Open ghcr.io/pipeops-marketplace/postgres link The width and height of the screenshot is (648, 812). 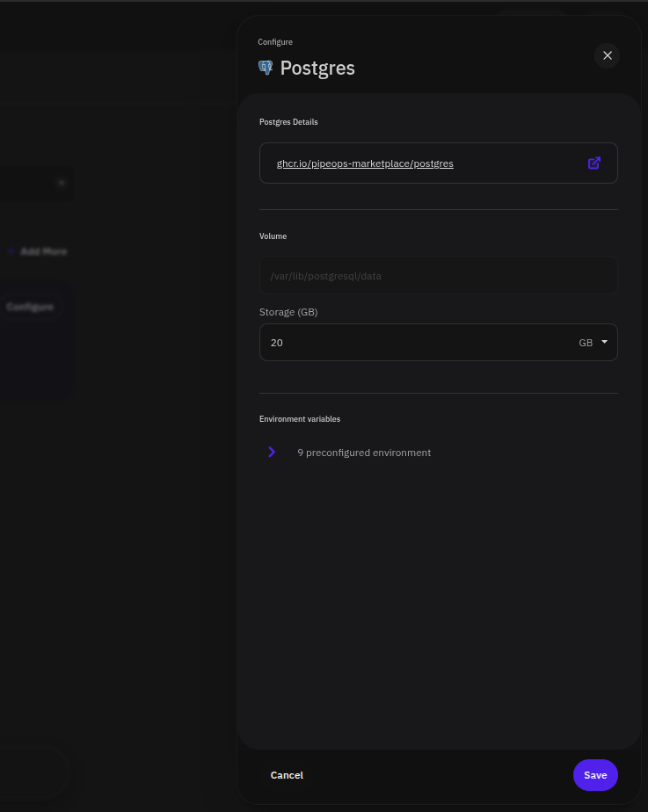[x=365, y=163]
